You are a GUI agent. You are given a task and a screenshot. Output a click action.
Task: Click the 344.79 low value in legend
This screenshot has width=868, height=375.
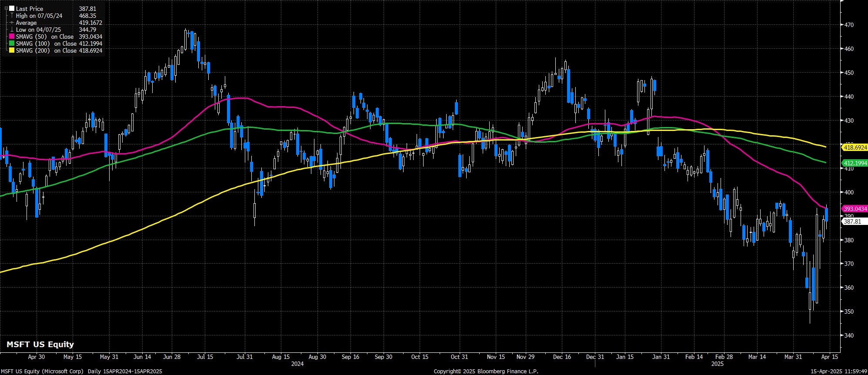click(87, 30)
